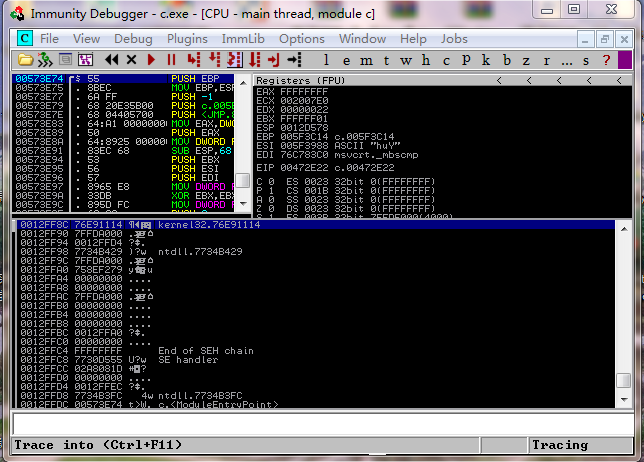
Task: Open the Plugins menu
Action: (x=187, y=39)
